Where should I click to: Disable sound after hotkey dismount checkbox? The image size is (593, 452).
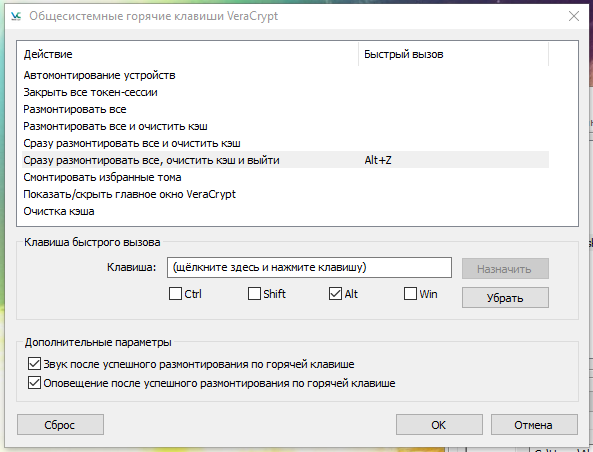tap(34, 364)
